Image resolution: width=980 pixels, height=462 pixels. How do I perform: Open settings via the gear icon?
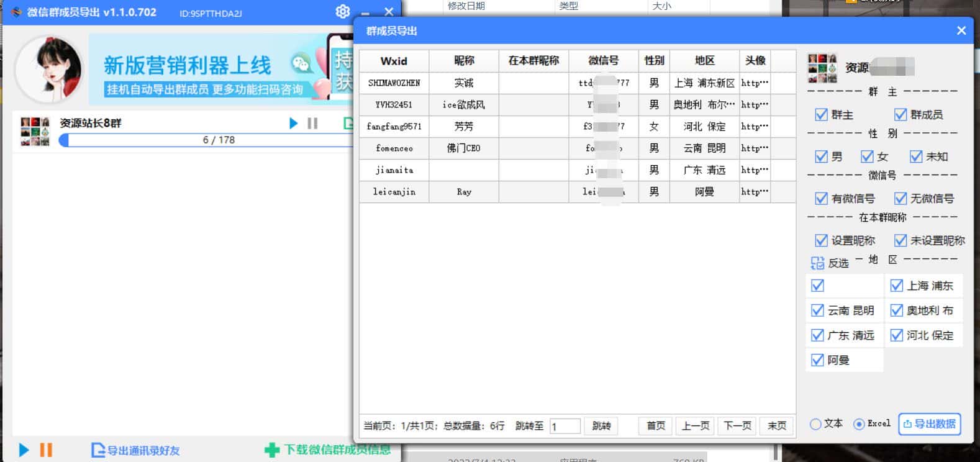[x=342, y=12]
